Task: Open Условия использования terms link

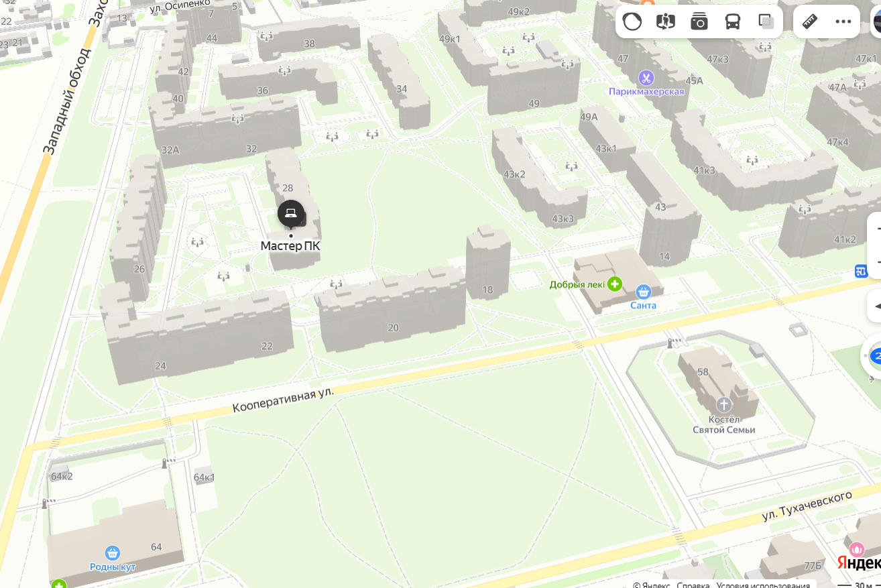Action: tap(763, 584)
